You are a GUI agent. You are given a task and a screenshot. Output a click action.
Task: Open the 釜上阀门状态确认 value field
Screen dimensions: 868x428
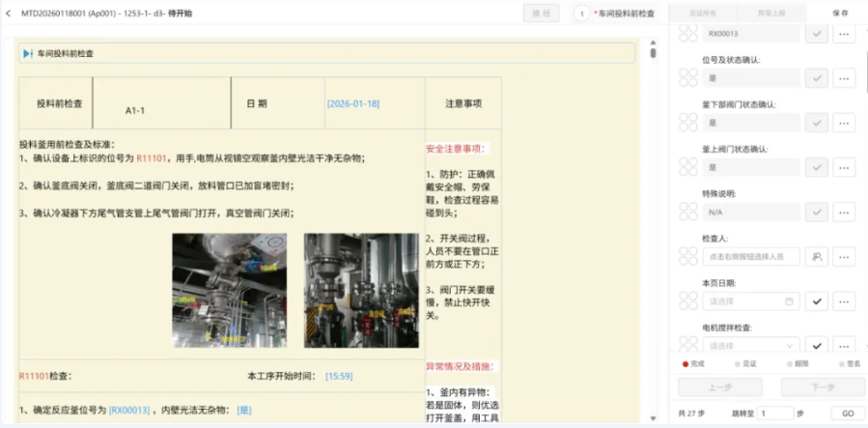tap(751, 167)
